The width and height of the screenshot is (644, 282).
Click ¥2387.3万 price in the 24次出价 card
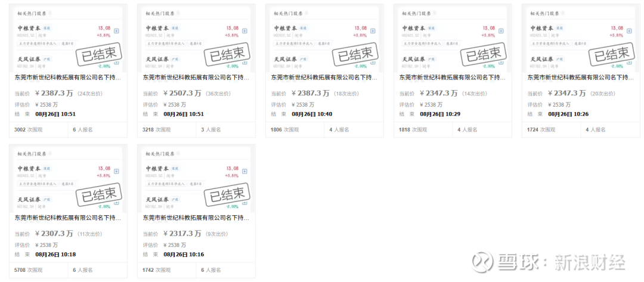click(54, 94)
